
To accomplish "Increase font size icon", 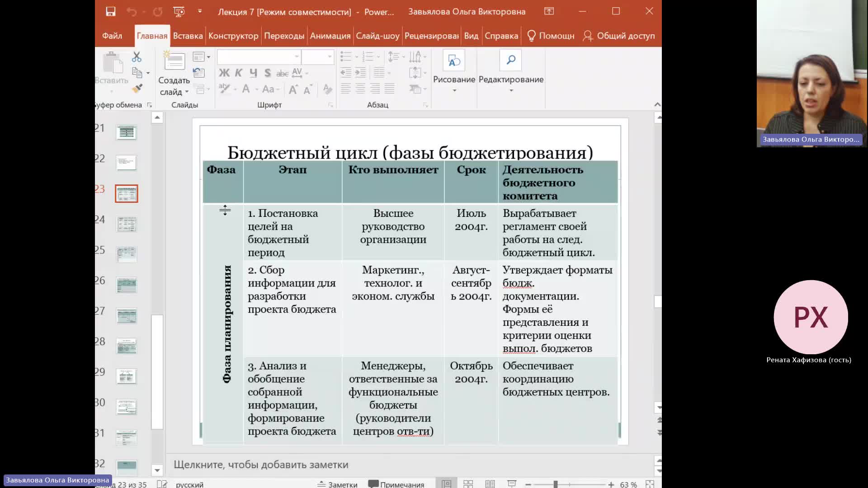I will pyautogui.click(x=293, y=89).
